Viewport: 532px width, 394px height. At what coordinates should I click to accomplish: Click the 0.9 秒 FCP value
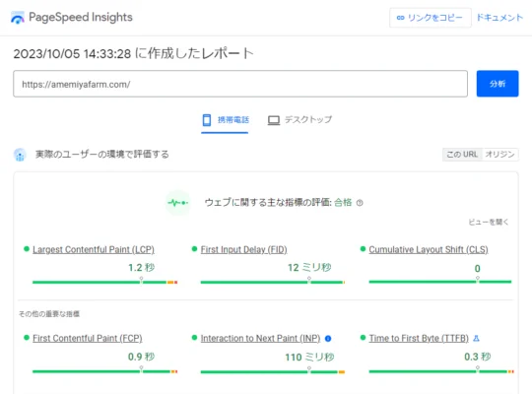[x=141, y=357]
